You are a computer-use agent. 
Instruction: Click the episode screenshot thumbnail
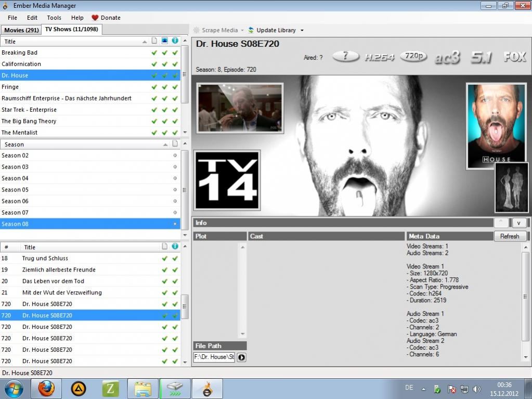[240, 108]
